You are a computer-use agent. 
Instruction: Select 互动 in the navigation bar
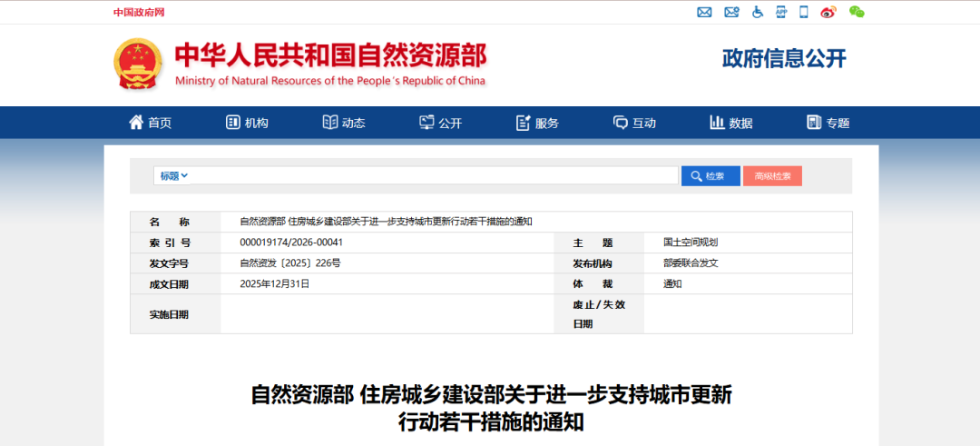point(634,123)
